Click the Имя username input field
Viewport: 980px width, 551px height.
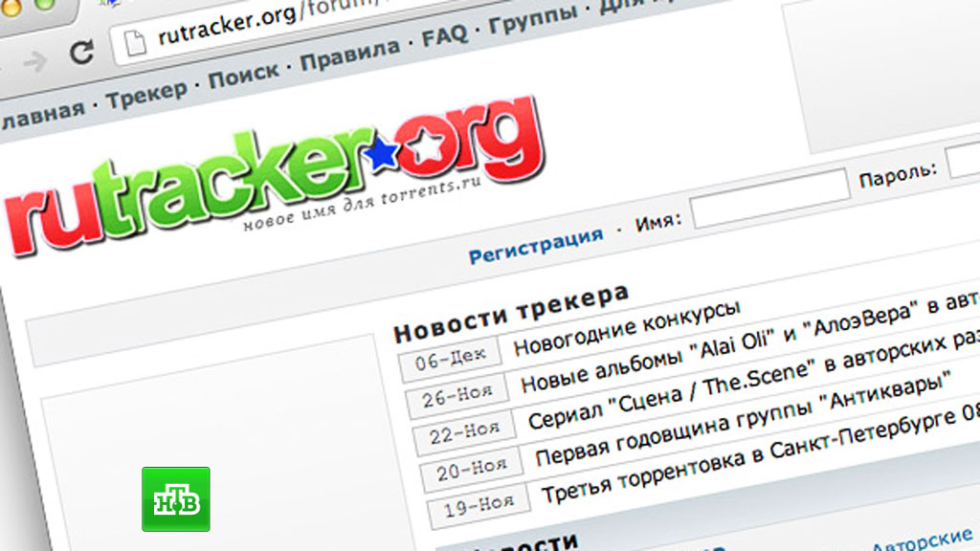click(770, 199)
